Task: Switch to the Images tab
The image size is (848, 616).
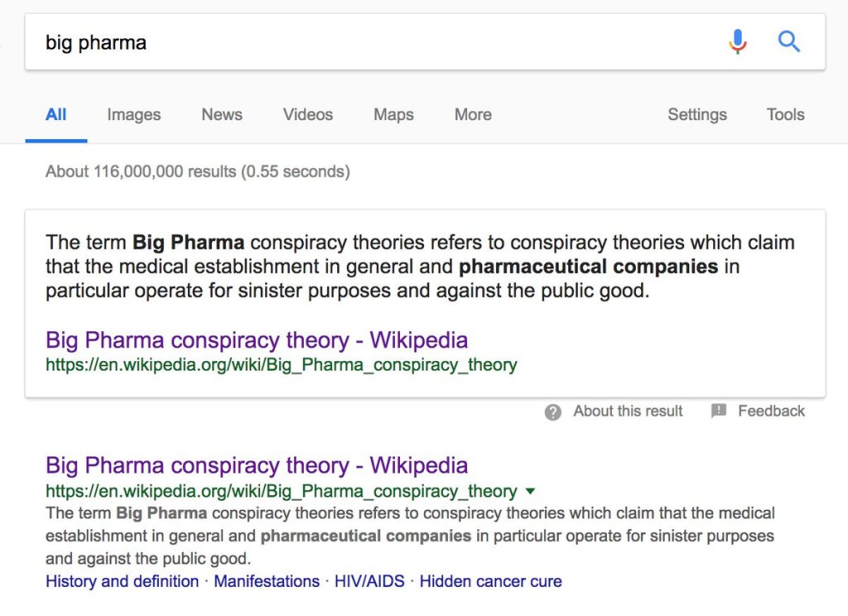Action: 133,115
